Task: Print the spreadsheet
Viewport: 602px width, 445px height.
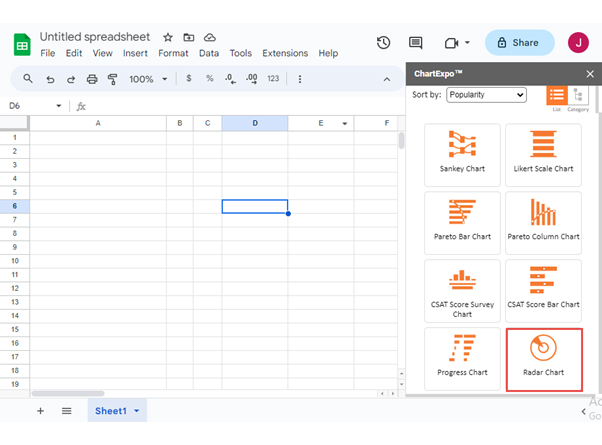Action: 92,79
